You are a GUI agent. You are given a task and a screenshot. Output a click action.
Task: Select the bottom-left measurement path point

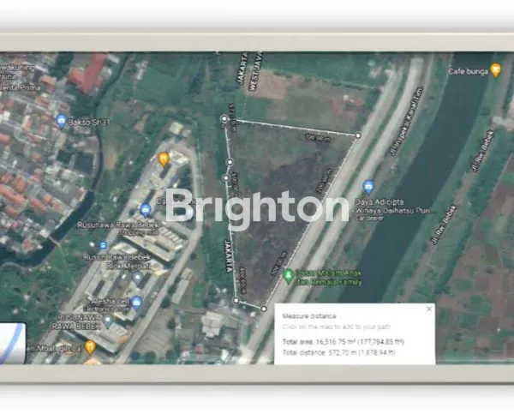(236, 301)
